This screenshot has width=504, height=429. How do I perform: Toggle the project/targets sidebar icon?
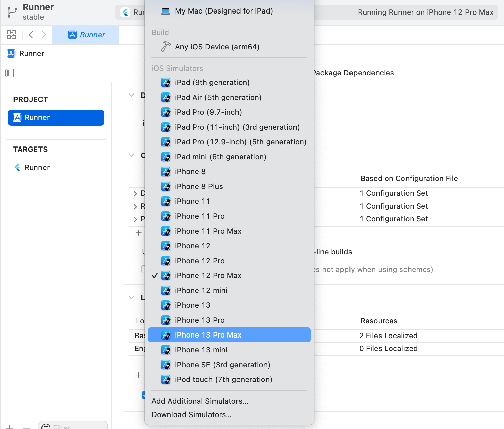pyautogui.click(x=10, y=73)
